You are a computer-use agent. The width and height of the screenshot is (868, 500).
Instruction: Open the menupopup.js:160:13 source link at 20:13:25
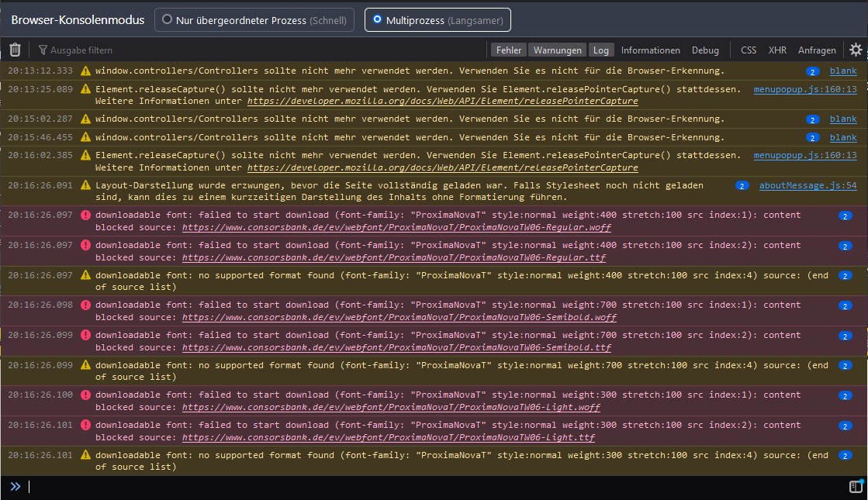805,89
